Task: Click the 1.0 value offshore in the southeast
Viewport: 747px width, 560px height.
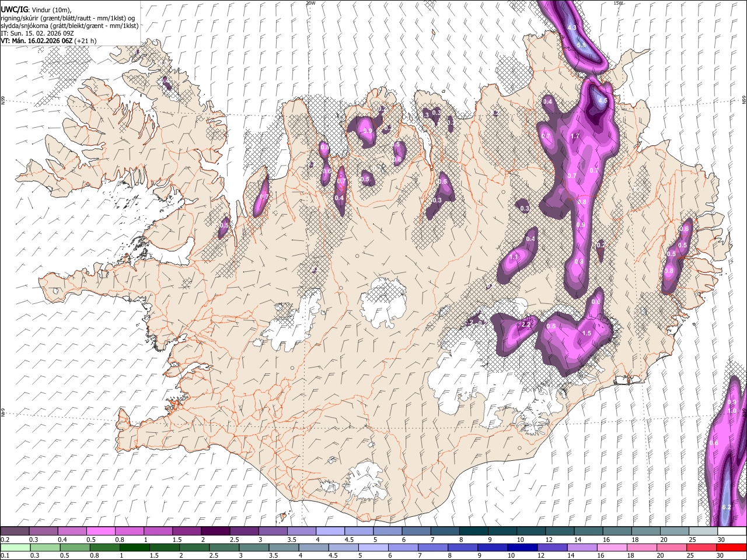Action: tap(732, 411)
